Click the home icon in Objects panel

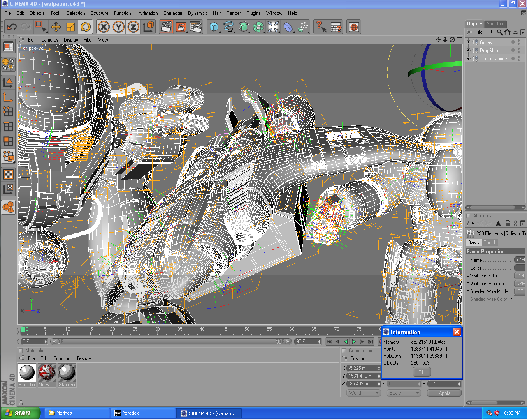[x=507, y=32]
